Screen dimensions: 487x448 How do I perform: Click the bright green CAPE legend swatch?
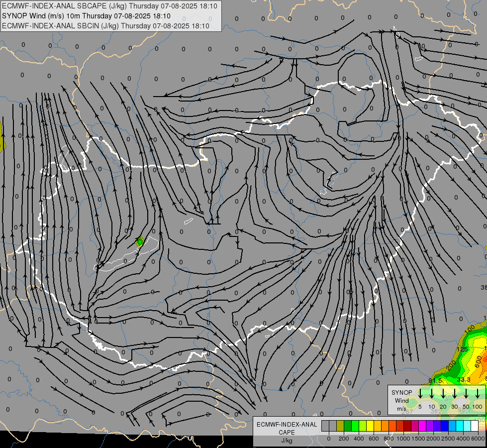point(355,426)
